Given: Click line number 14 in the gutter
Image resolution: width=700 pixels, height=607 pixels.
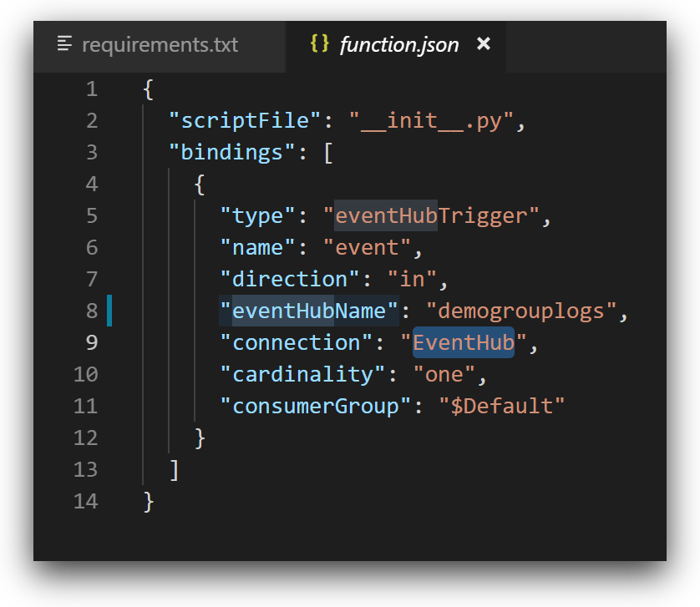Looking at the screenshot, I should coord(85,502).
